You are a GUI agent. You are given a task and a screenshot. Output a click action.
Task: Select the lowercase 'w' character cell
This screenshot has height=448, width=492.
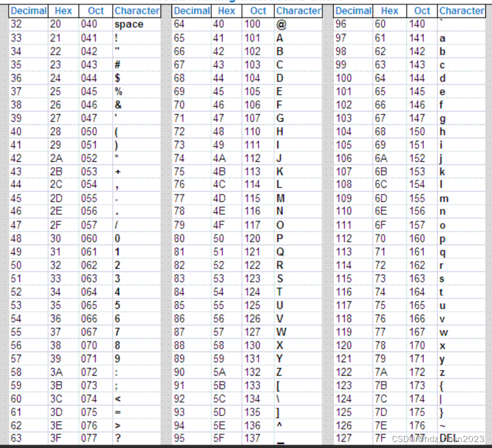point(461,332)
